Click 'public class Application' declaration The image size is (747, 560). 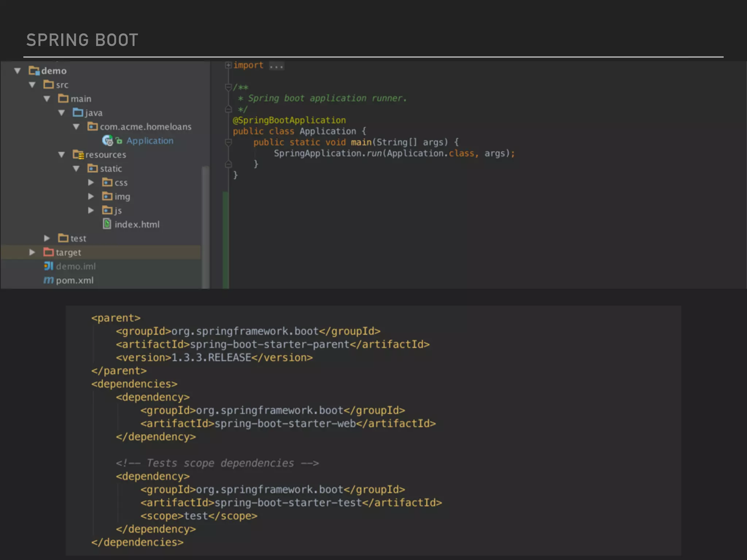[x=294, y=131]
